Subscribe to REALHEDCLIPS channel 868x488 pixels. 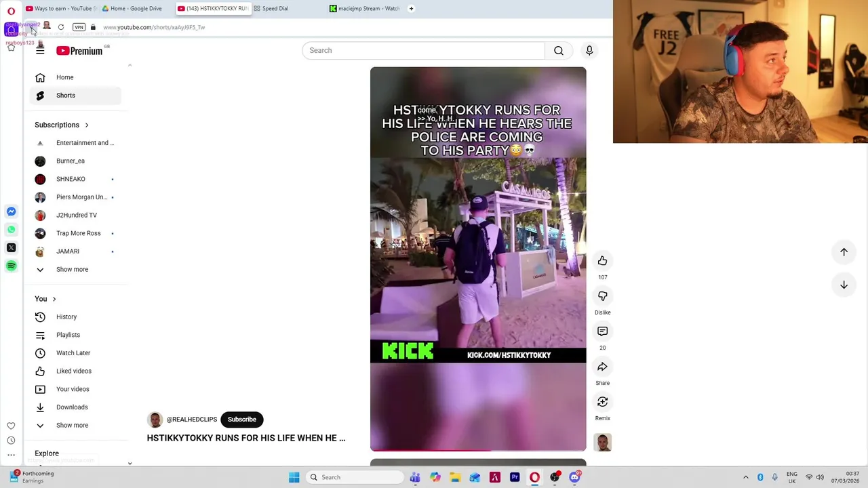coord(242,420)
